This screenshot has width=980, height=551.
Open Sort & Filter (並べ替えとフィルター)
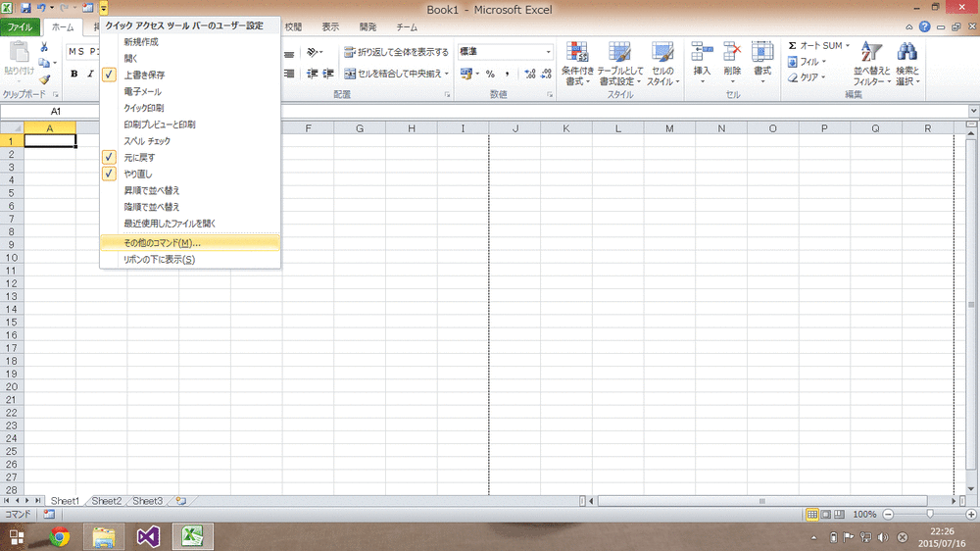point(872,64)
